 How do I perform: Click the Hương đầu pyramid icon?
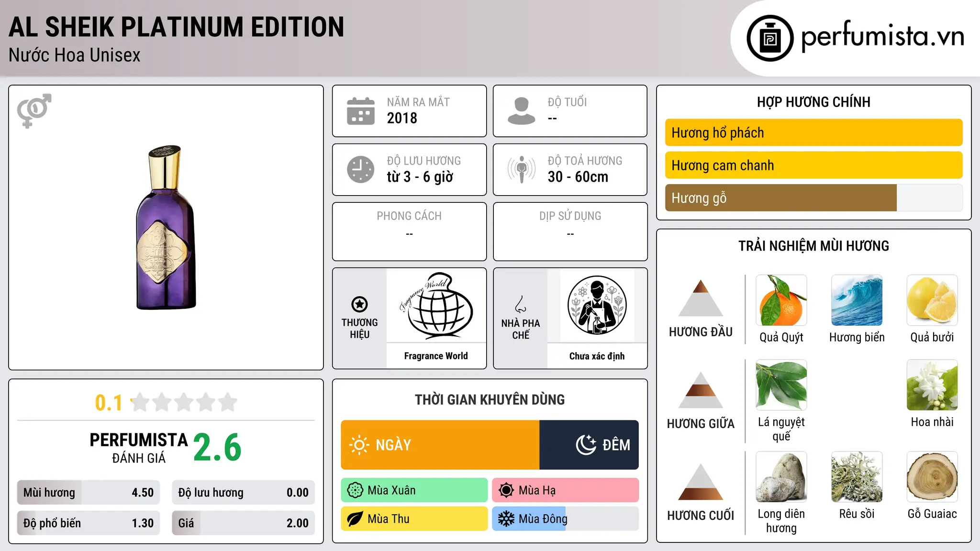(701, 298)
